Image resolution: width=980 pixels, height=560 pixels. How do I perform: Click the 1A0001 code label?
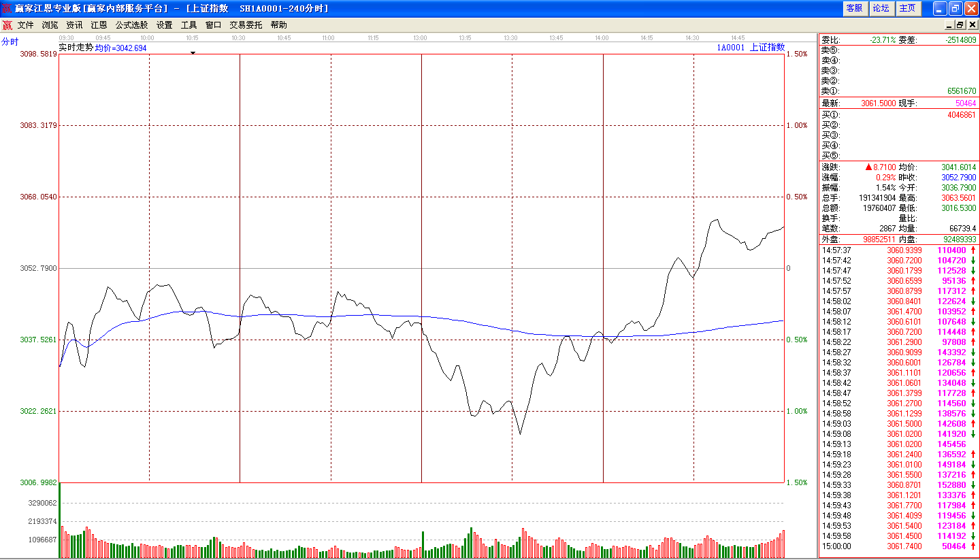[731, 48]
